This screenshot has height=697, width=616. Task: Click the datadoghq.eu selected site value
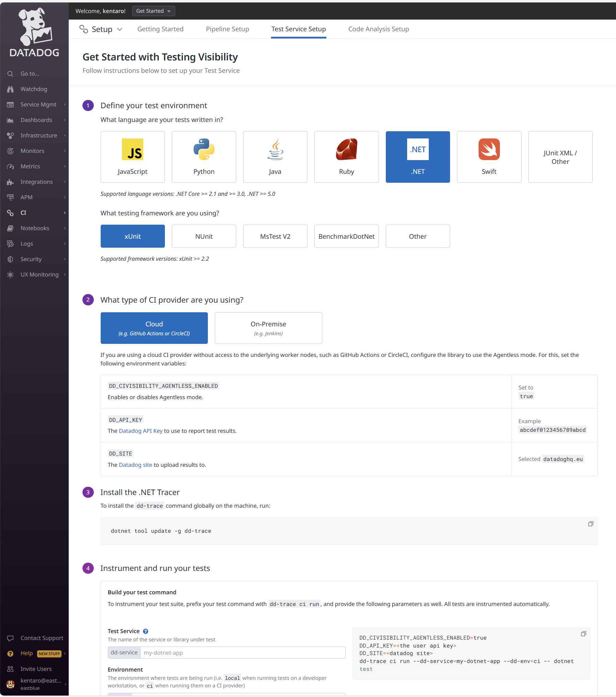[563, 459]
